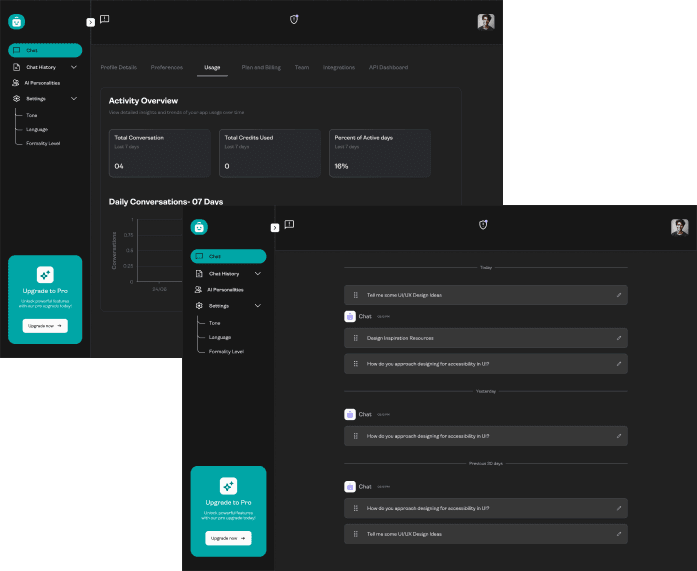Click the drag handle on Yesterday's accessibility chat
This screenshot has height=571, width=697.
coord(356,436)
